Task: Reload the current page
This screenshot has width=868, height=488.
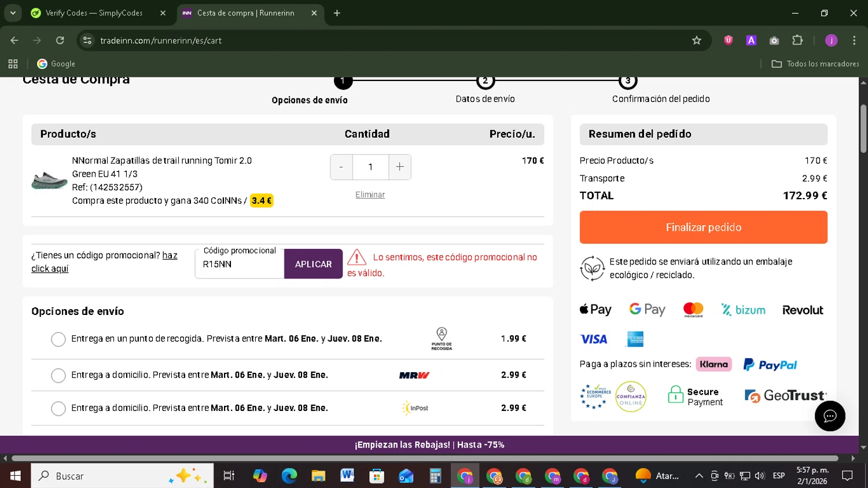Action: coord(60,41)
